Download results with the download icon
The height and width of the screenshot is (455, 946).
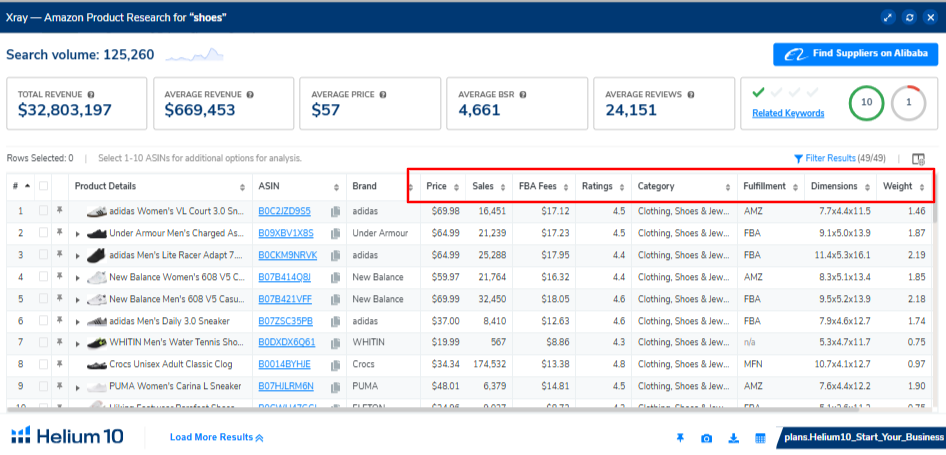(x=734, y=438)
